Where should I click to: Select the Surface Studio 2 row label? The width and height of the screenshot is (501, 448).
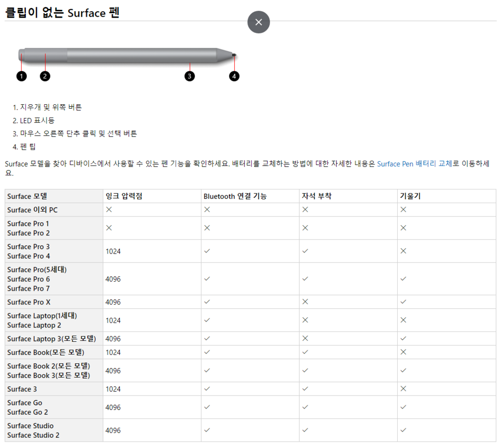coord(33,435)
